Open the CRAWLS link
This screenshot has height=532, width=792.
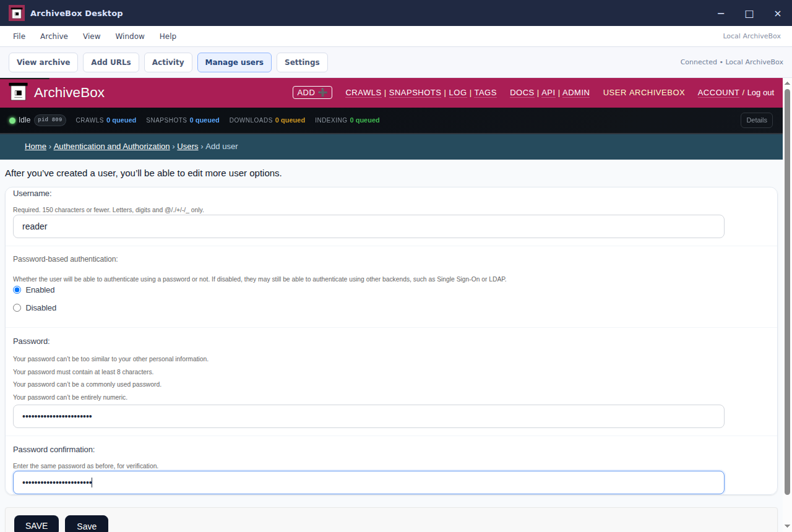[x=363, y=93]
